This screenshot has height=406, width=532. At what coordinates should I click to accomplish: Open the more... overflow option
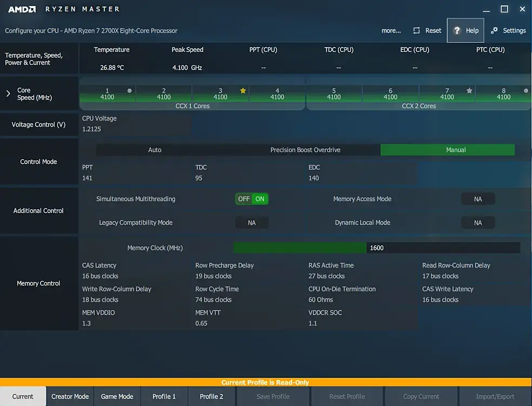click(x=391, y=30)
